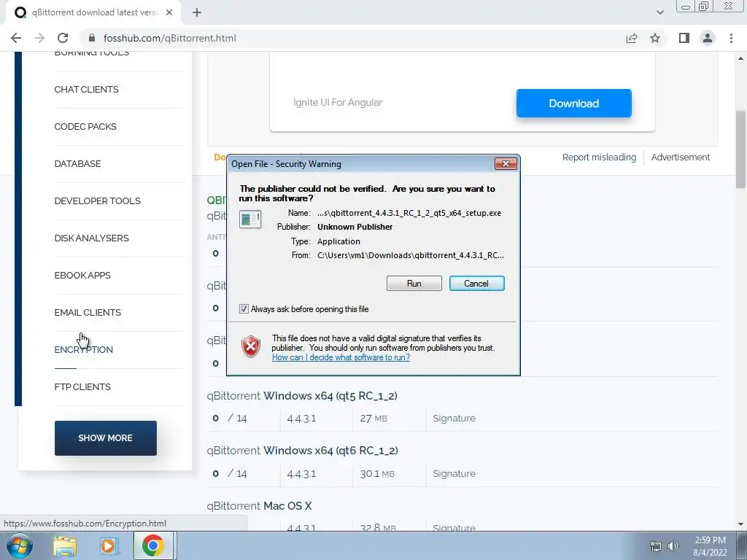
Task: Open 'How can I decide what software to run?' link
Action: 341,357
